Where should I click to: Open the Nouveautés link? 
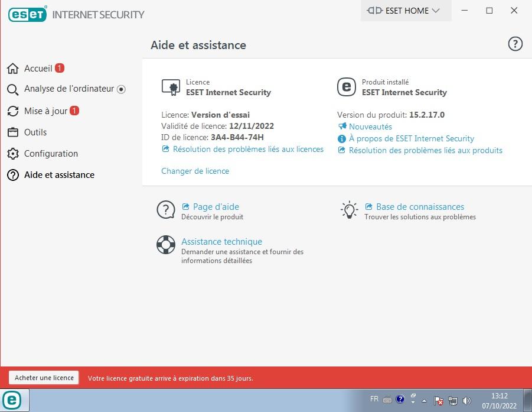coord(370,126)
